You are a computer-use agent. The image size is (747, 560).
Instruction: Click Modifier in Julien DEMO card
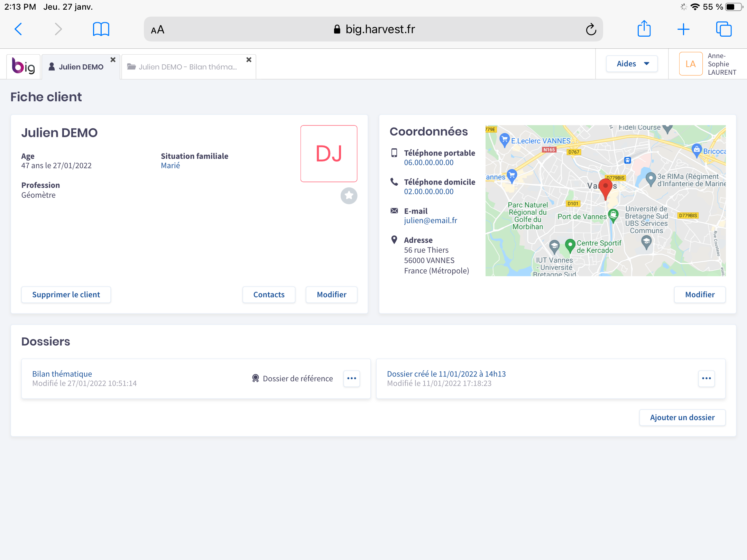point(331,295)
